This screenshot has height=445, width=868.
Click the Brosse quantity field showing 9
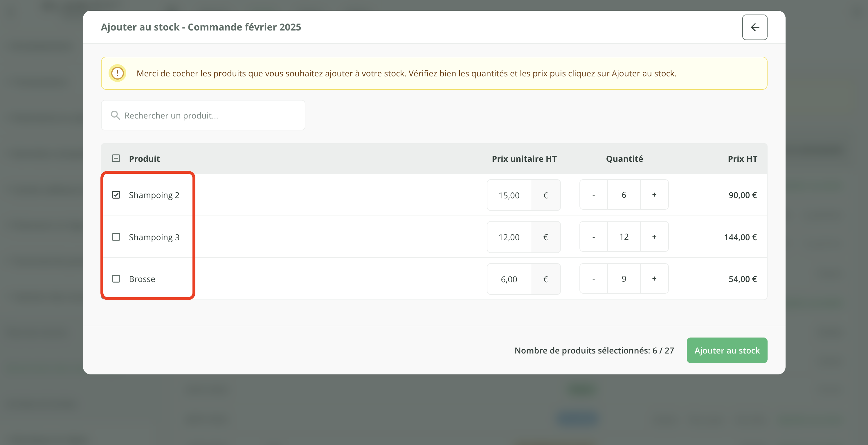tap(624, 279)
